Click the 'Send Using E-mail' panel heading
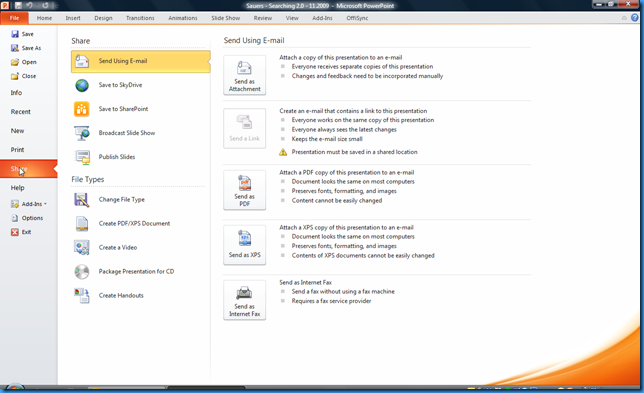 (x=254, y=41)
